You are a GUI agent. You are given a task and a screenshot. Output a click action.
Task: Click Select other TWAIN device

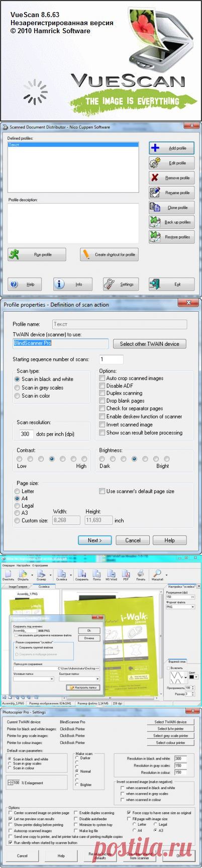click(x=149, y=344)
